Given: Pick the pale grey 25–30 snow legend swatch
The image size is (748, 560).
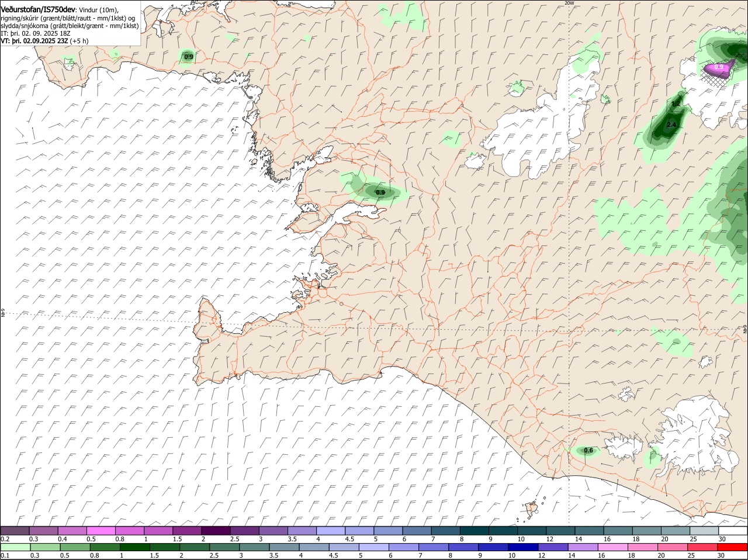Looking at the screenshot, I should pyautogui.click(x=704, y=531).
